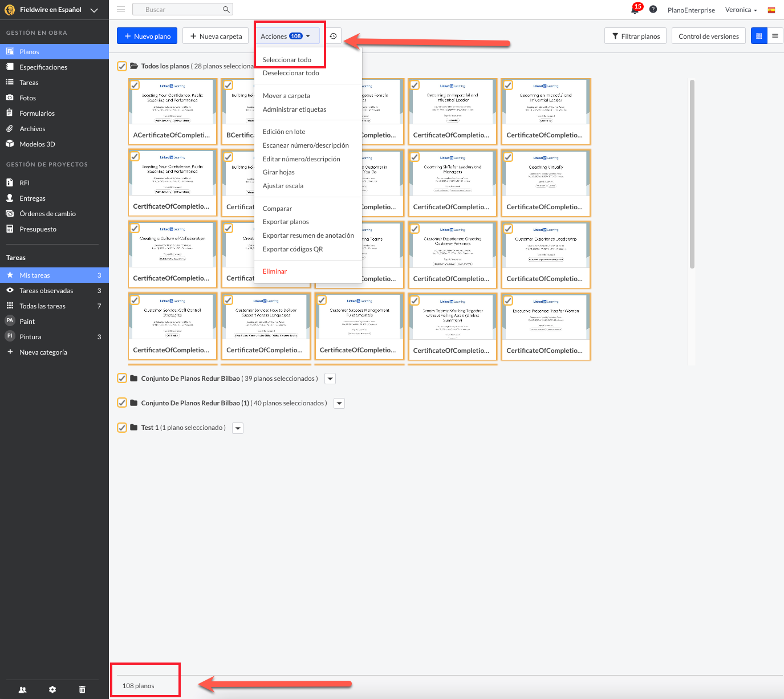
Task: Open the Pintura task category
Action: (54, 336)
